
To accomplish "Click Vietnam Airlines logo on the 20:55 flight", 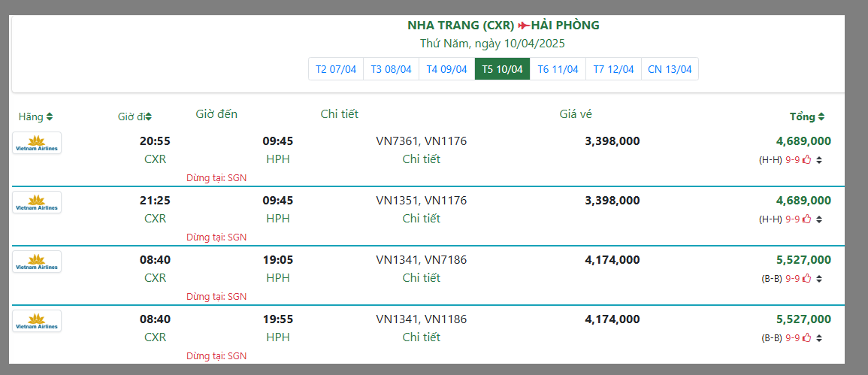I will (37, 143).
